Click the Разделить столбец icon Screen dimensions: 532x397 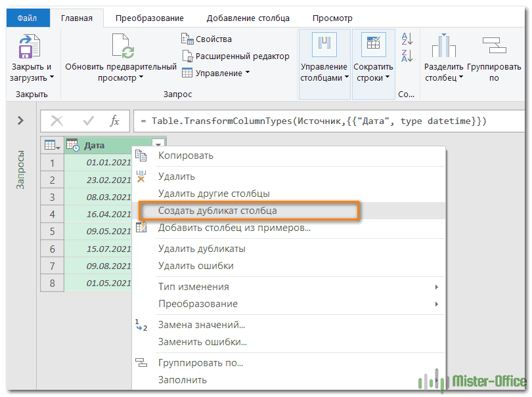443,47
